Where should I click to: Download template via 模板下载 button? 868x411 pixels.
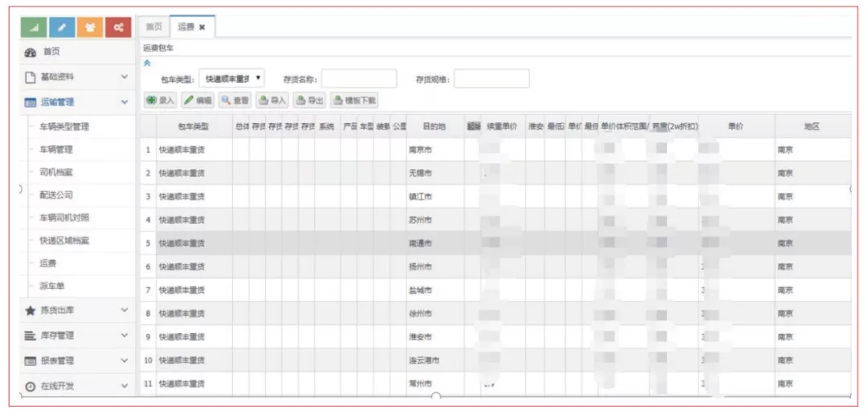354,101
